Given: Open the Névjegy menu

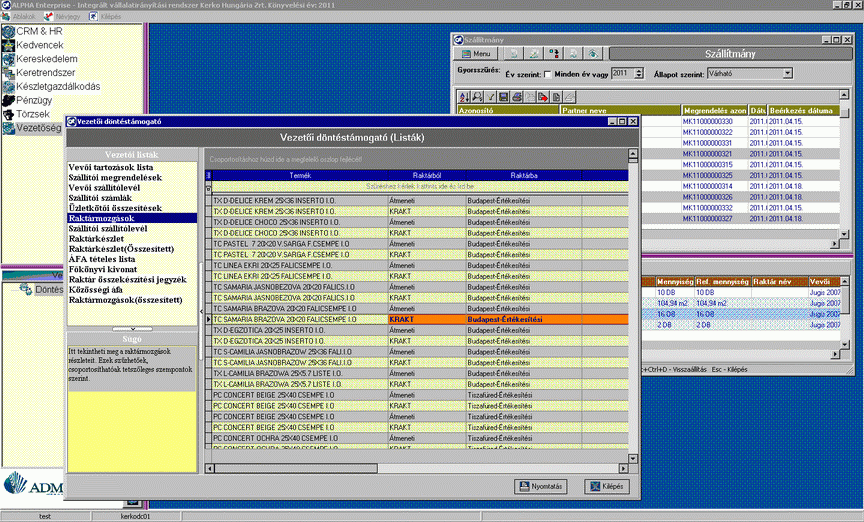Looking at the screenshot, I should point(62,17).
